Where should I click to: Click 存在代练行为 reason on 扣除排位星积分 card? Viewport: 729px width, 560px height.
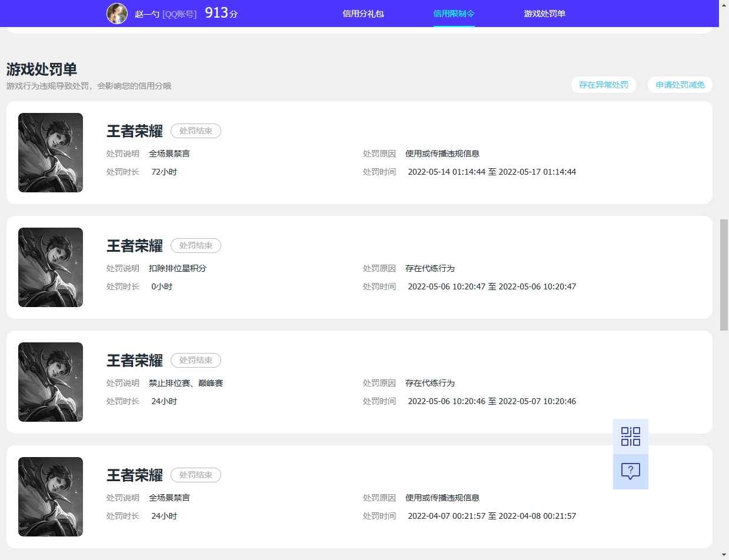coord(430,268)
